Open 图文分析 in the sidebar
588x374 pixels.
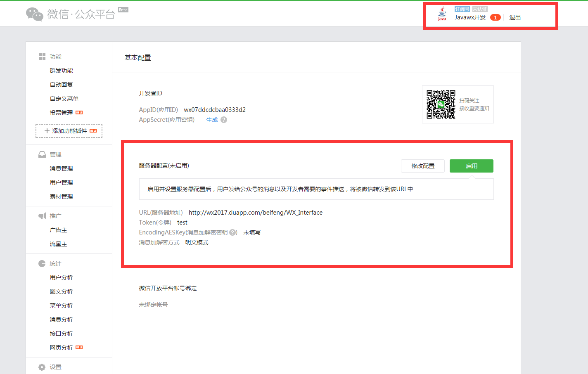click(x=62, y=291)
